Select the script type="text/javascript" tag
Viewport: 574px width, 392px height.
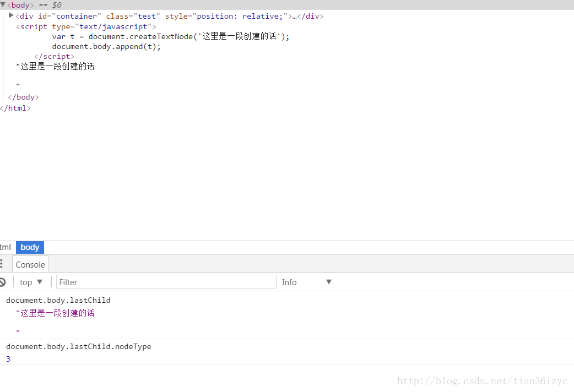(x=86, y=27)
